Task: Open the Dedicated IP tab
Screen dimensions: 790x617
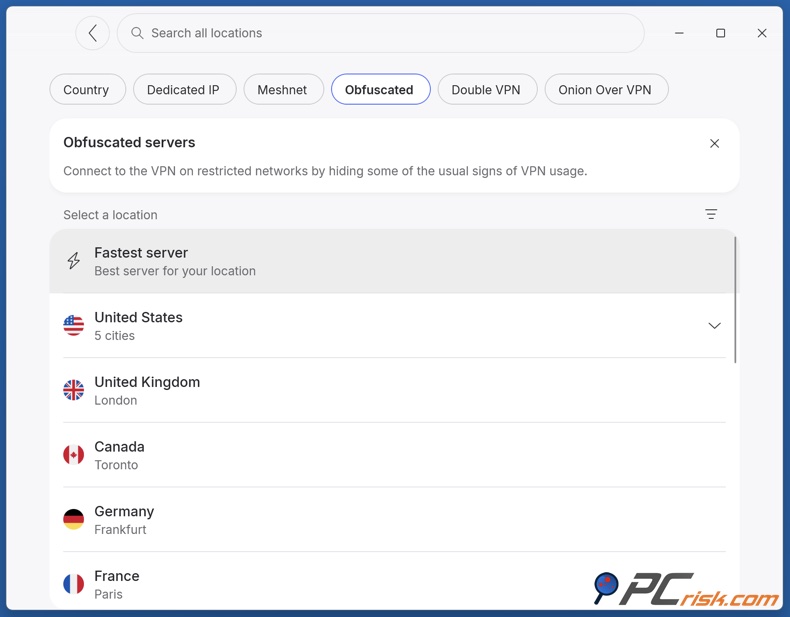Action: point(184,90)
